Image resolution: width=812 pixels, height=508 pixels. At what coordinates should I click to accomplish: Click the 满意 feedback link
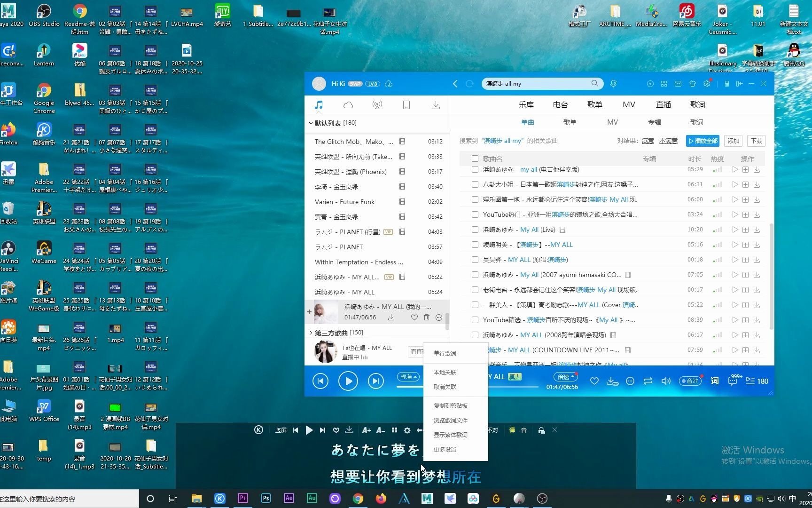tap(648, 141)
